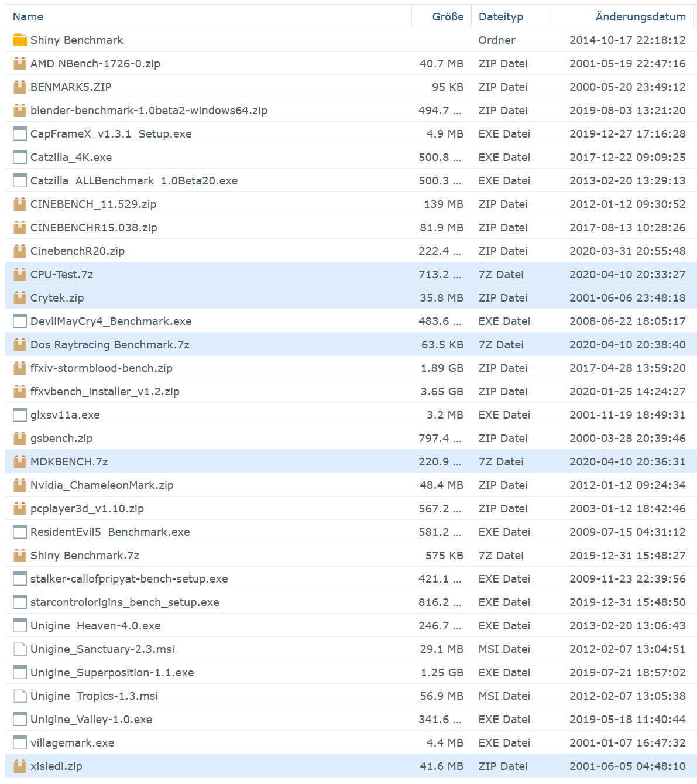
Task: Sort entries by the Dateityp column
Action: coord(500,16)
